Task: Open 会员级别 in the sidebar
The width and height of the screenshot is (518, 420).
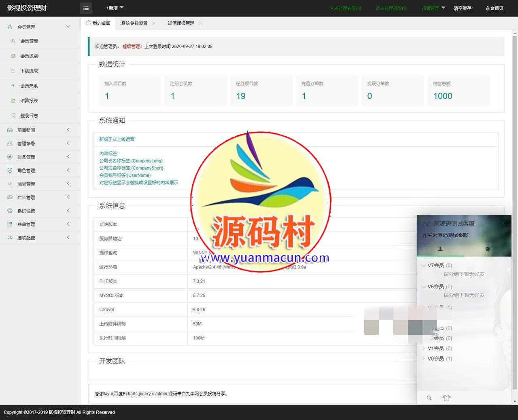Action: 29,56
